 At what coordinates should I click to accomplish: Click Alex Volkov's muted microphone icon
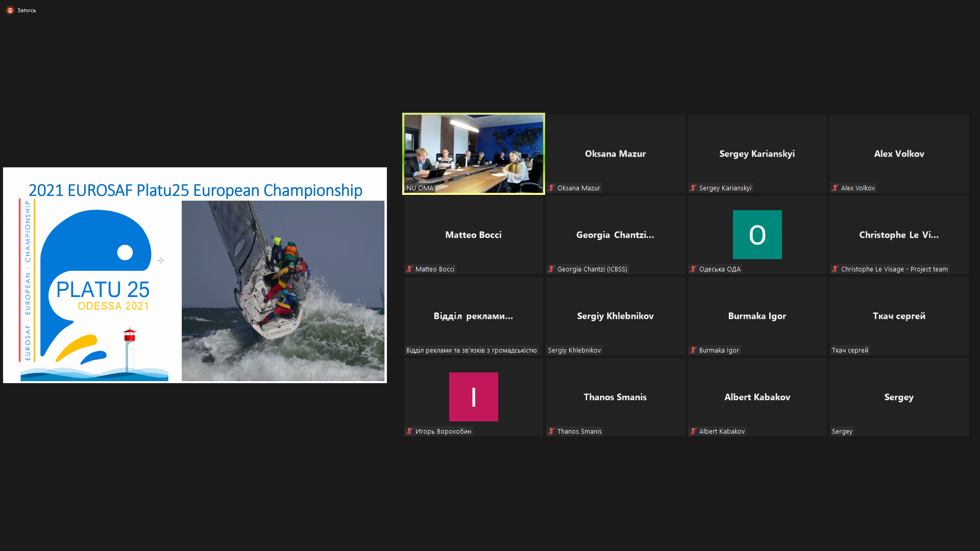[835, 188]
